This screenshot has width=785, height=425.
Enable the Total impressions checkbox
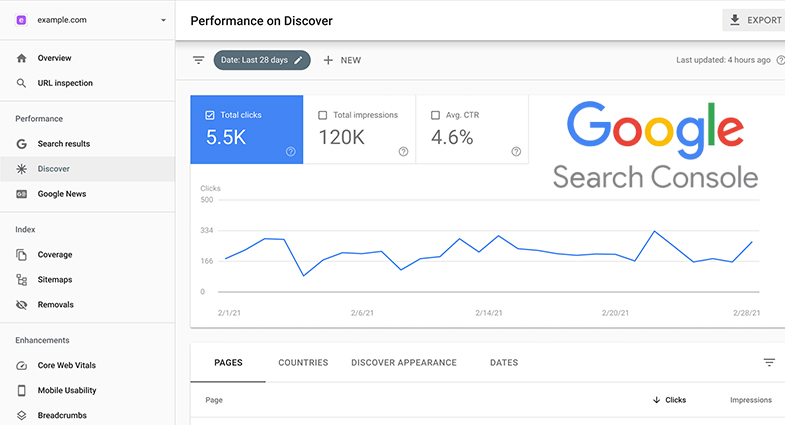click(323, 115)
